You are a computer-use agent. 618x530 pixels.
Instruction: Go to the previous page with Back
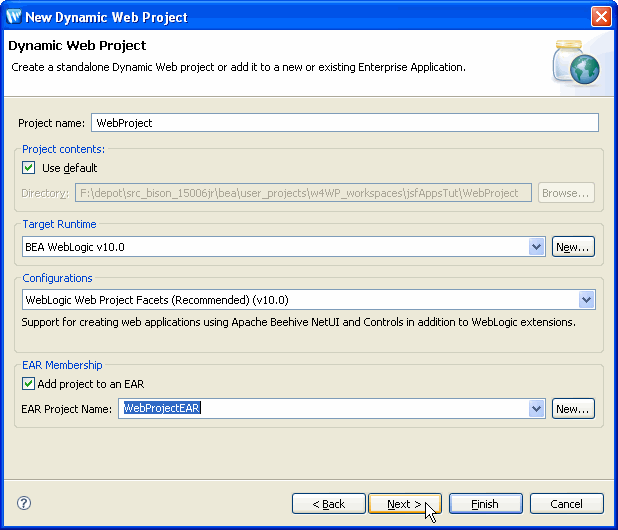(328, 504)
